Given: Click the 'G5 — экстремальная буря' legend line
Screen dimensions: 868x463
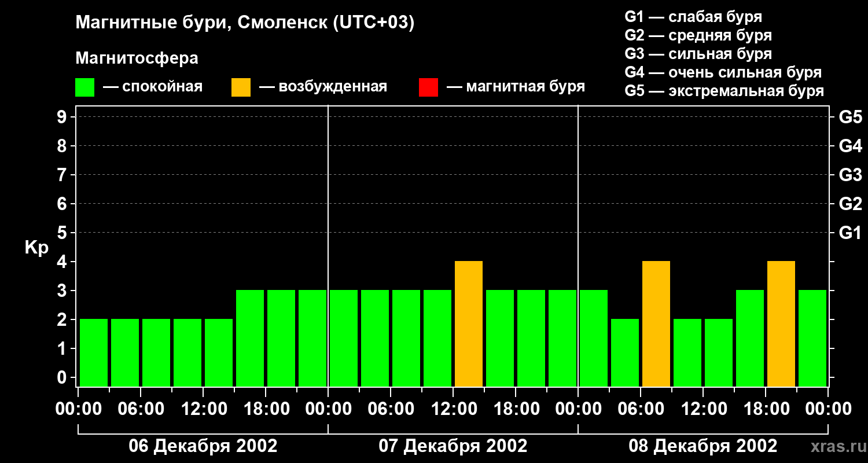Looking at the screenshot, I should pos(724,91).
